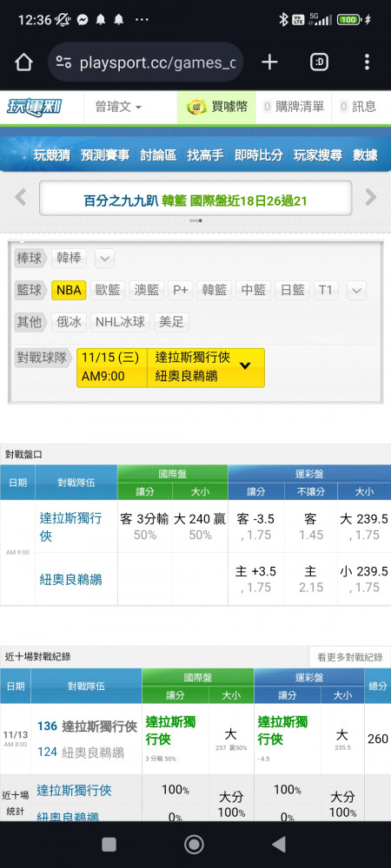This screenshot has width=391, height=868.
Task: Select the NBA league tag
Action: 69,290
